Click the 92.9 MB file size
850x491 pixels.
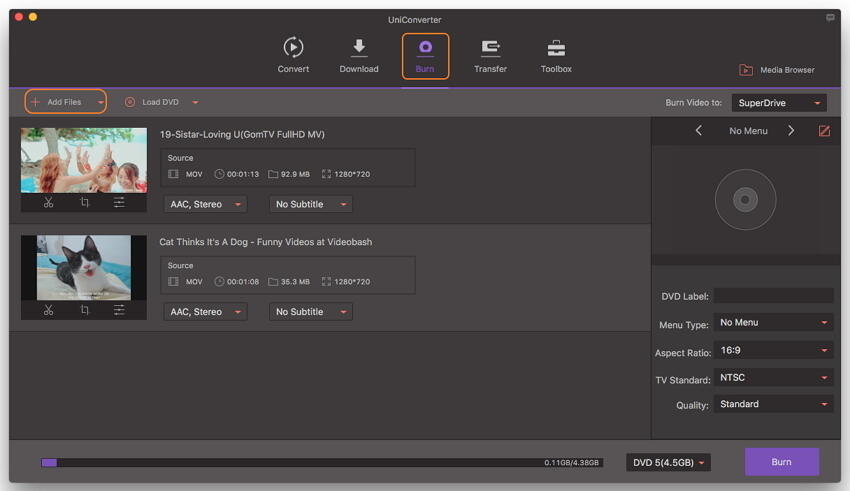[295, 174]
